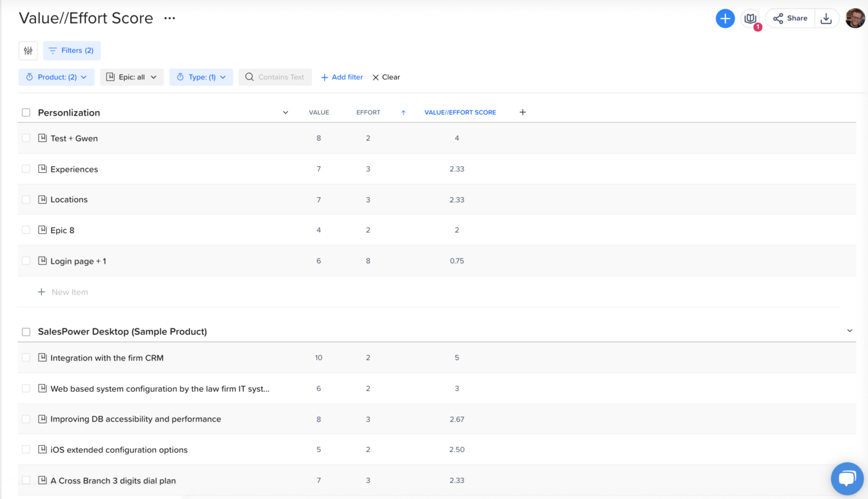Open the guide book icon with notification

point(750,19)
